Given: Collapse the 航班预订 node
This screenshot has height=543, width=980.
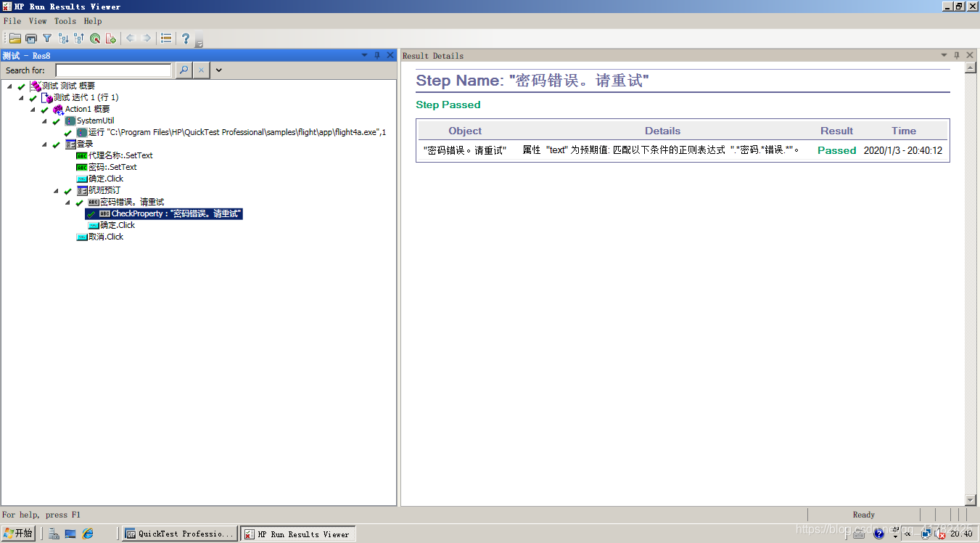Looking at the screenshot, I should click(x=57, y=191).
